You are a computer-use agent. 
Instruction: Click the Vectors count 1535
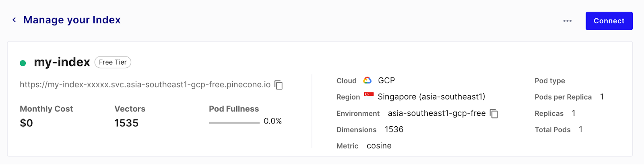coord(126,123)
